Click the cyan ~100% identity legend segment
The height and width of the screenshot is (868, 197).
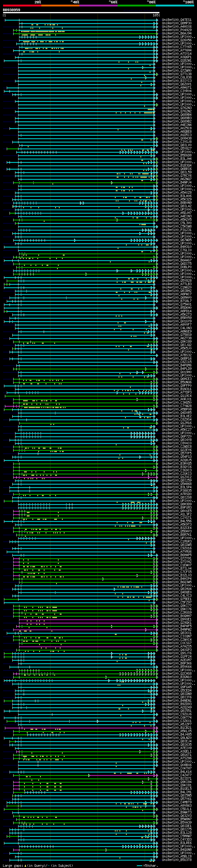click(175, 6)
